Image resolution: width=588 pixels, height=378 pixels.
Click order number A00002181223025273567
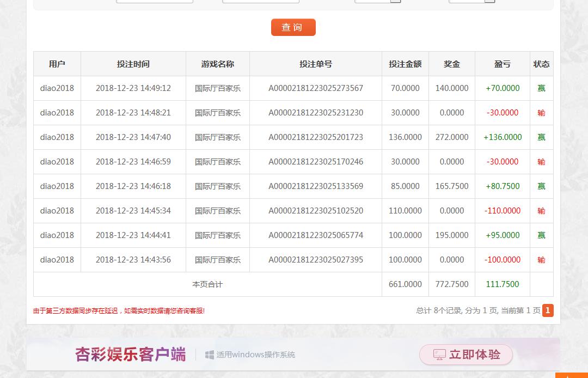316,88
